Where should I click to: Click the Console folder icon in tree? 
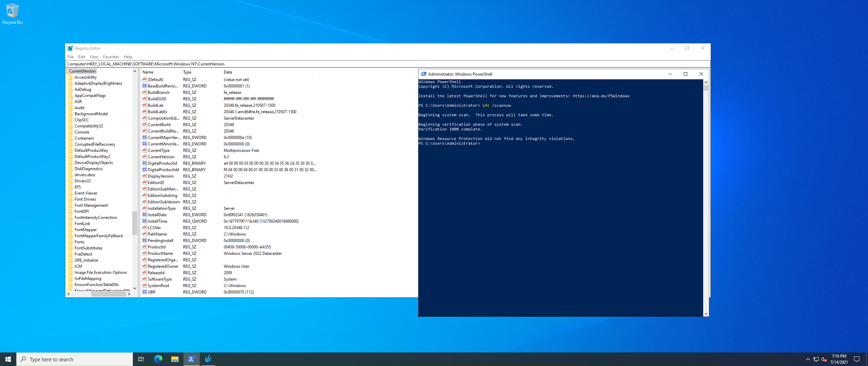(71, 132)
